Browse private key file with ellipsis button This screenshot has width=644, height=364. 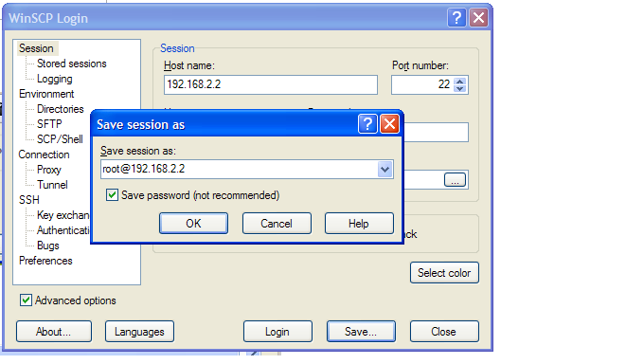455,180
